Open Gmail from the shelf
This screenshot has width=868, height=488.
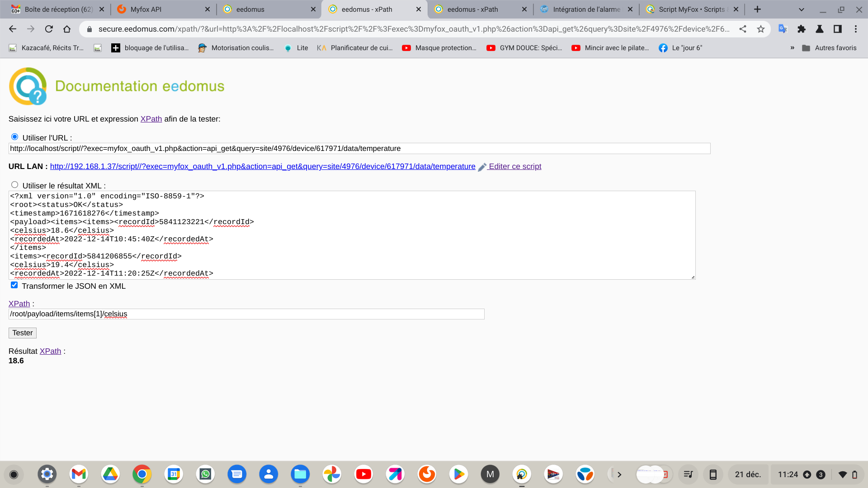(79, 474)
